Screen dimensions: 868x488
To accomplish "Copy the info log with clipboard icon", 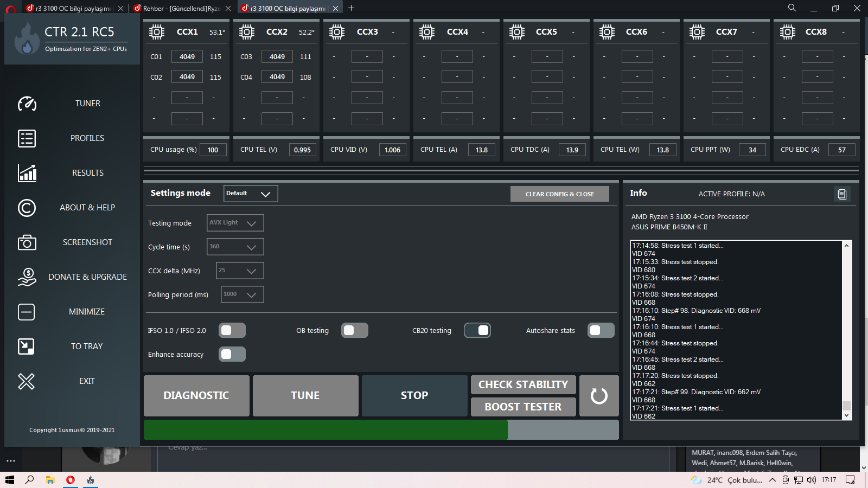I will (x=842, y=194).
